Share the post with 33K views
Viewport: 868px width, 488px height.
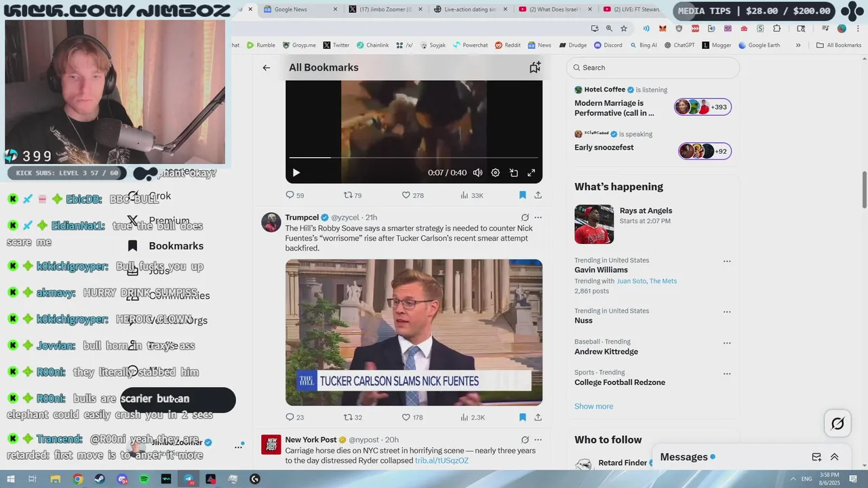[538, 195]
